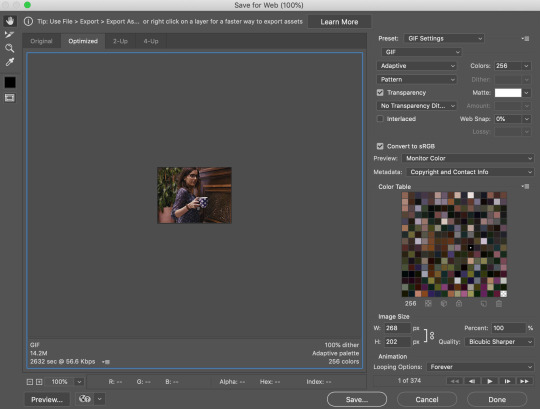The width and height of the screenshot is (540, 409).
Task: Go to next animation frame
Action: [x=507, y=381]
